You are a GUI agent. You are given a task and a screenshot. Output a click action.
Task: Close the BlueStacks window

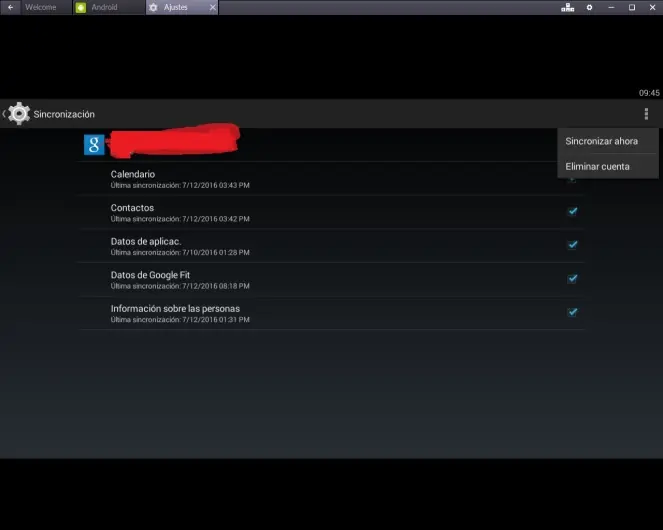coord(652,7)
